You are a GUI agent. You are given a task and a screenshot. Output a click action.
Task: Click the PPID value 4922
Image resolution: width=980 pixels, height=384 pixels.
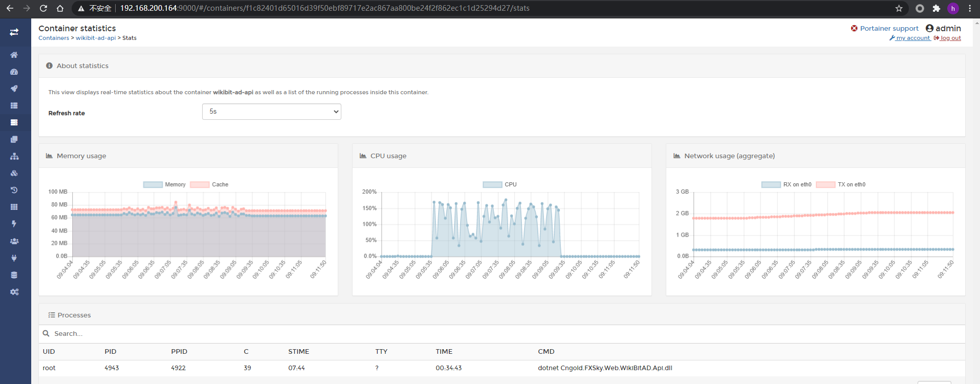pyautogui.click(x=178, y=368)
